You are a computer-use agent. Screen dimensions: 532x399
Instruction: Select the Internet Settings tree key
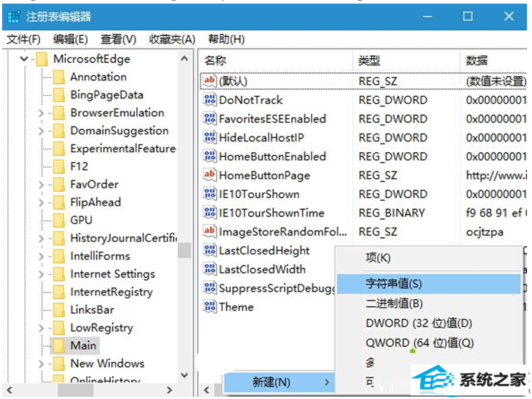(x=113, y=274)
